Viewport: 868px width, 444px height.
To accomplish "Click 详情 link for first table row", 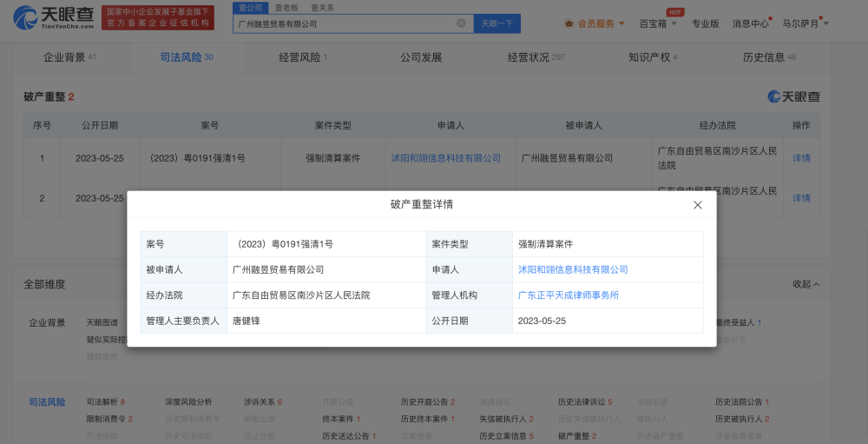I will pos(800,158).
